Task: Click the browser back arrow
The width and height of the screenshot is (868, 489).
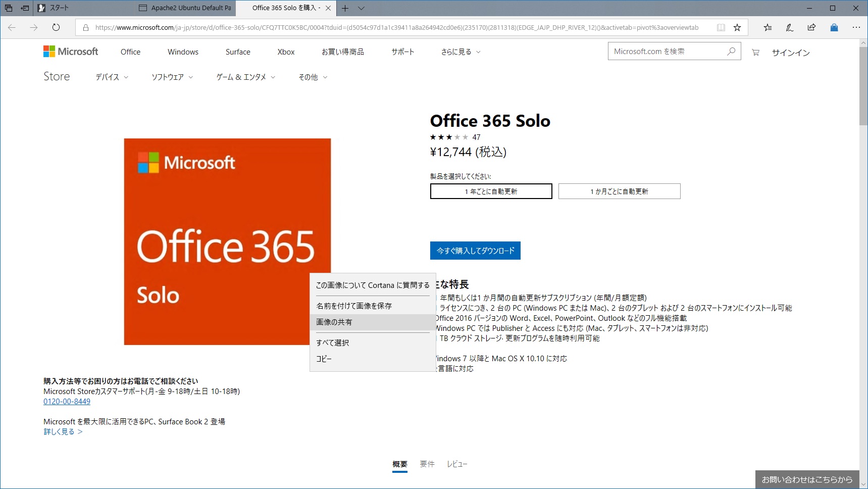Action: [x=12, y=28]
